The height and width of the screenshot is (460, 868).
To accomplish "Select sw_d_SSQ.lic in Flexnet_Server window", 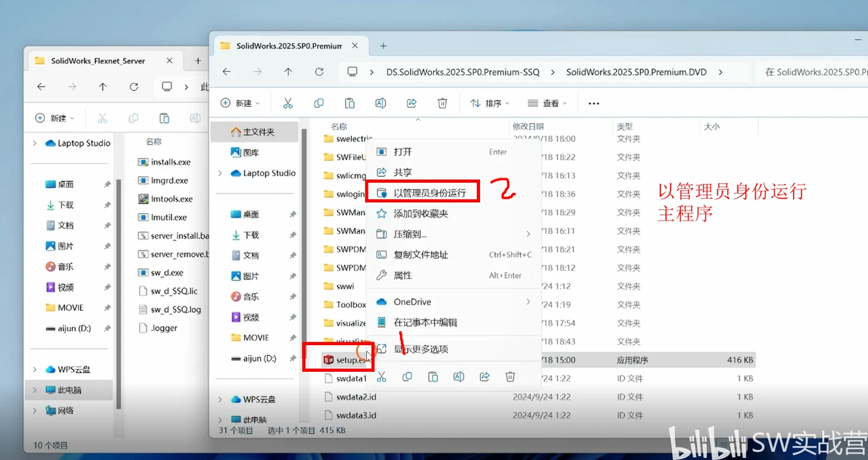I will tap(174, 291).
